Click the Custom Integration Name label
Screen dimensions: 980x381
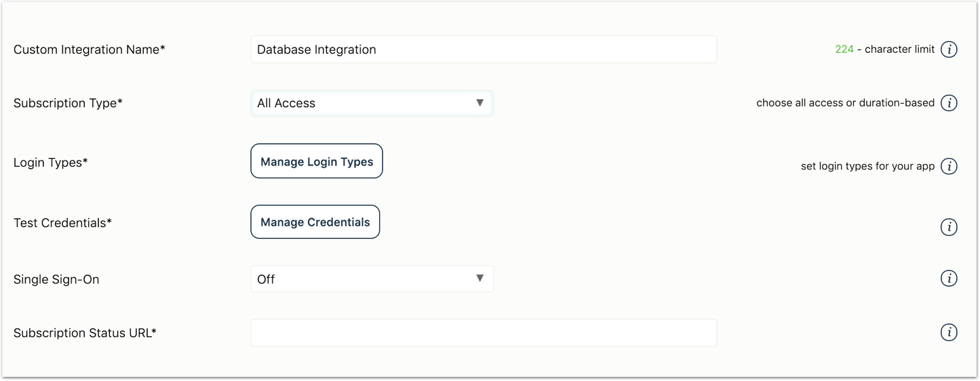(x=90, y=49)
